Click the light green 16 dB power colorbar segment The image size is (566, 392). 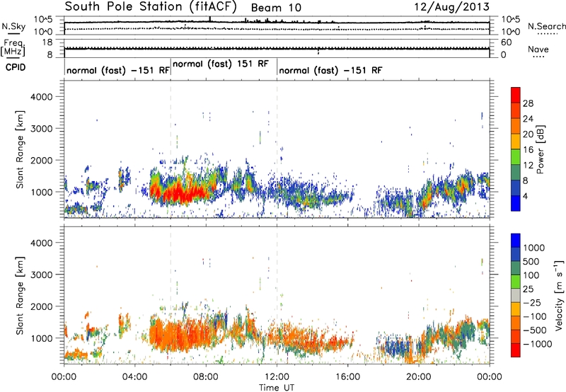coord(516,156)
